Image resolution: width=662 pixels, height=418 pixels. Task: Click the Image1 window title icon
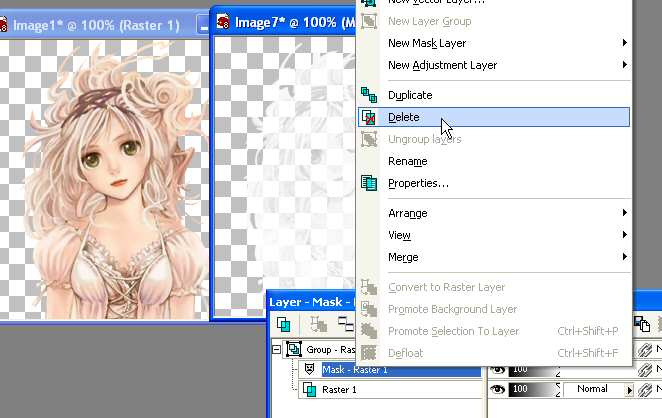coord(3,24)
